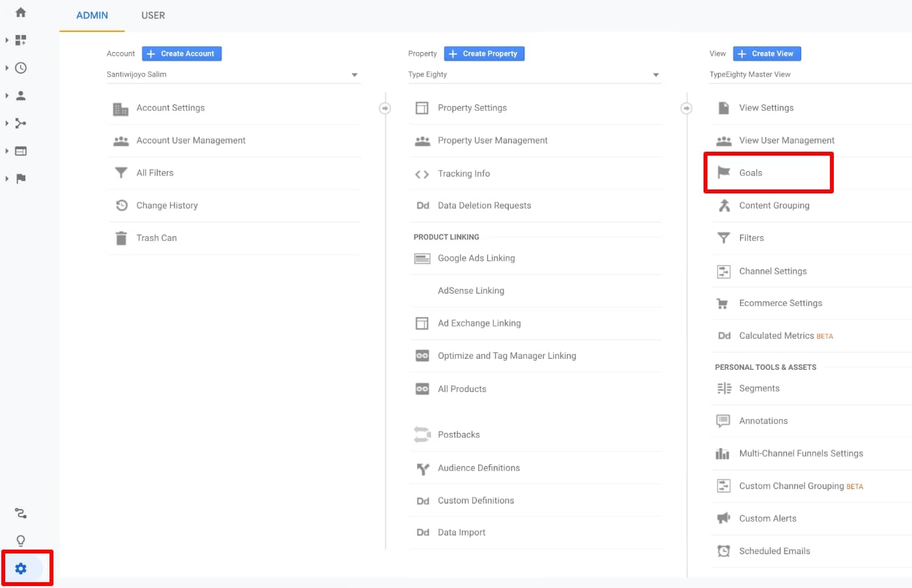Image resolution: width=912 pixels, height=588 pixels.
Task: Click the Goals flag icon
Action: tap(724, 173)
